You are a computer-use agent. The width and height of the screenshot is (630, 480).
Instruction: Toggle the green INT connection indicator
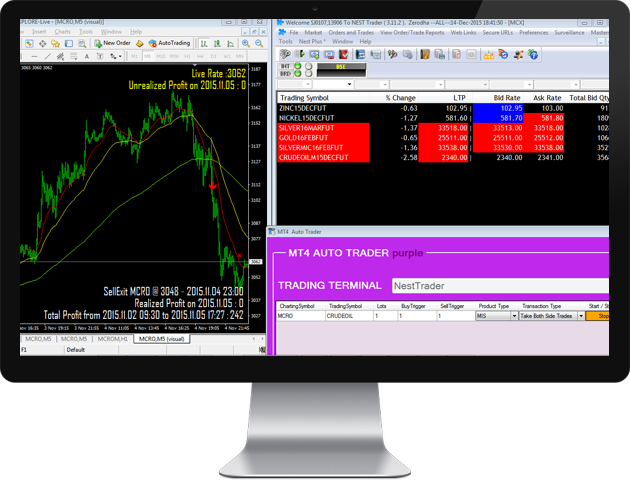298,66
